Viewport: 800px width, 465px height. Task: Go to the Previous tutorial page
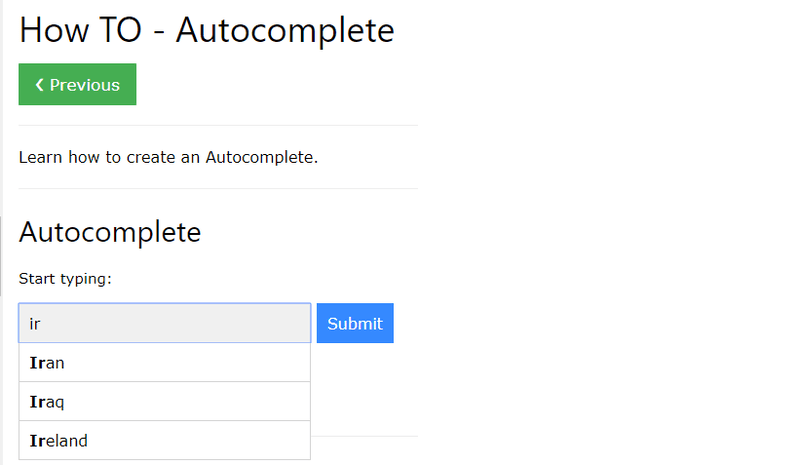click(x=77, y=85)
